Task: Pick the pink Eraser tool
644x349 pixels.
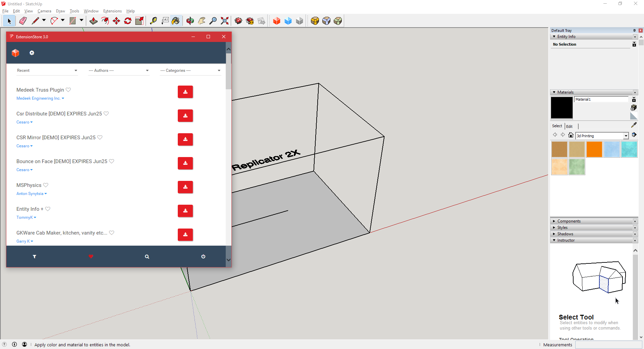Action: [23, 21]
